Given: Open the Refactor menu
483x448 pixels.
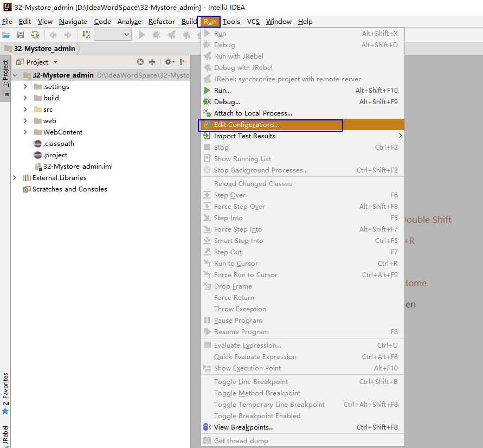Looking at the screenshot, I should coord(162,22).
